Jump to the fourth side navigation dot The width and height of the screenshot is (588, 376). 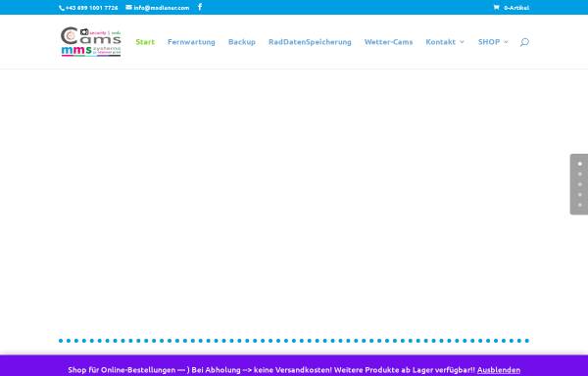[x=580, y=195]
